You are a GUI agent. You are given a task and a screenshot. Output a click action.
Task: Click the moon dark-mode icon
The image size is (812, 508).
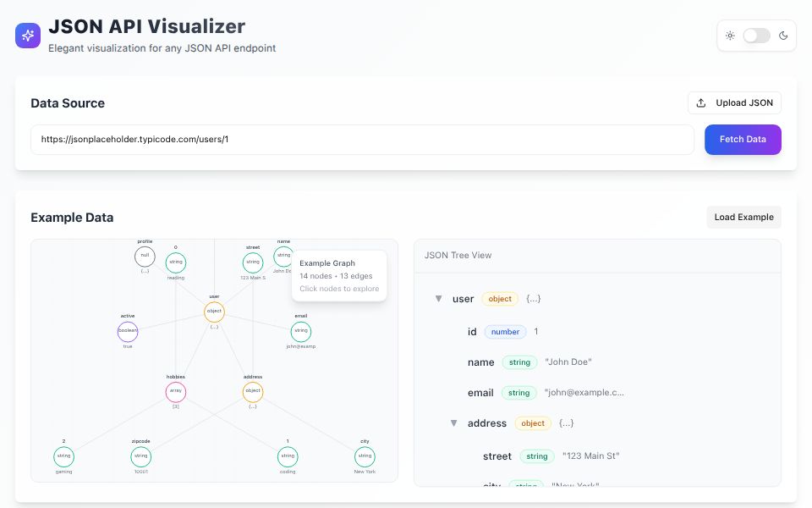click(x=783, y=36)
